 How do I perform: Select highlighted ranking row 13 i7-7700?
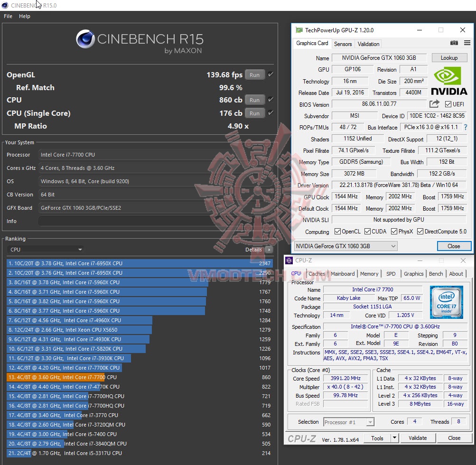140,377
